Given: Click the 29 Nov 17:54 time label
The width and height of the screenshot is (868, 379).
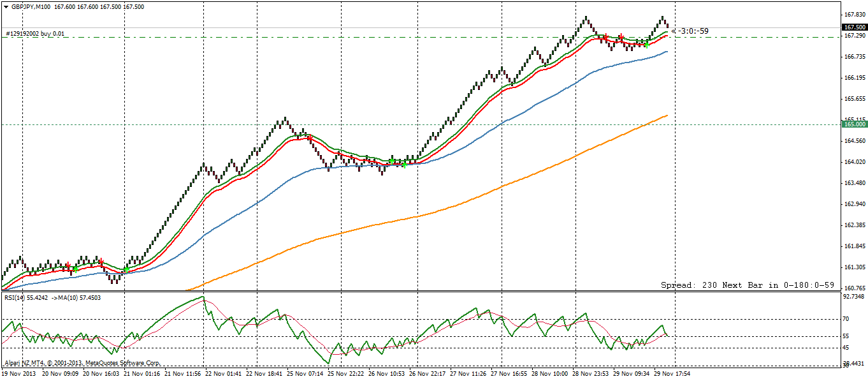Looking at the screenshot, I should 672,373.
